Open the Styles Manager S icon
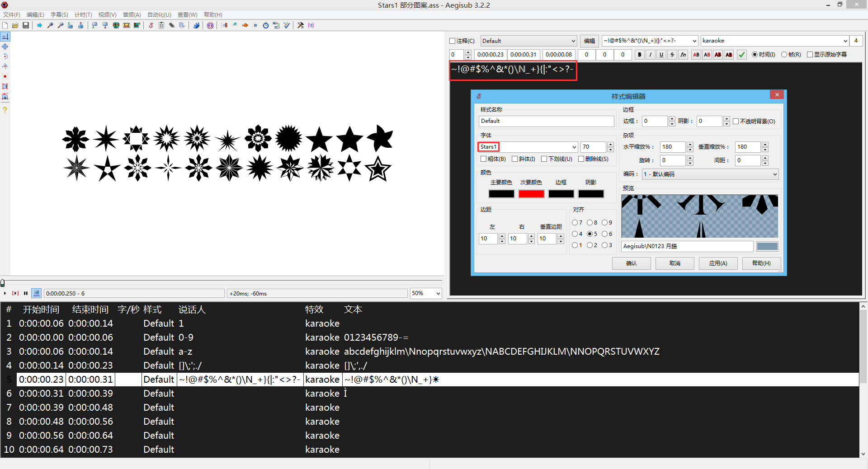Image resolution: width=868 pixels, height=469 pixels. pyautogui.click(x=151, y=25)
